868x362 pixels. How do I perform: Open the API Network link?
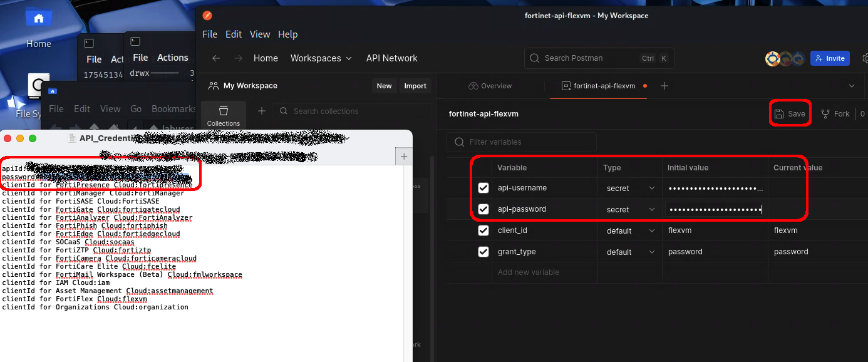click(392, 58)
